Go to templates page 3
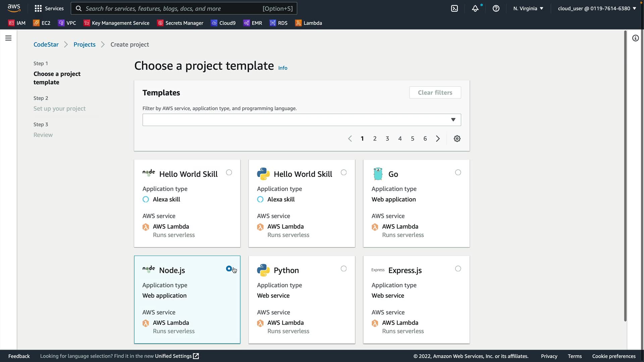This screenshot has width=644, height=362. tap(387, 138)
